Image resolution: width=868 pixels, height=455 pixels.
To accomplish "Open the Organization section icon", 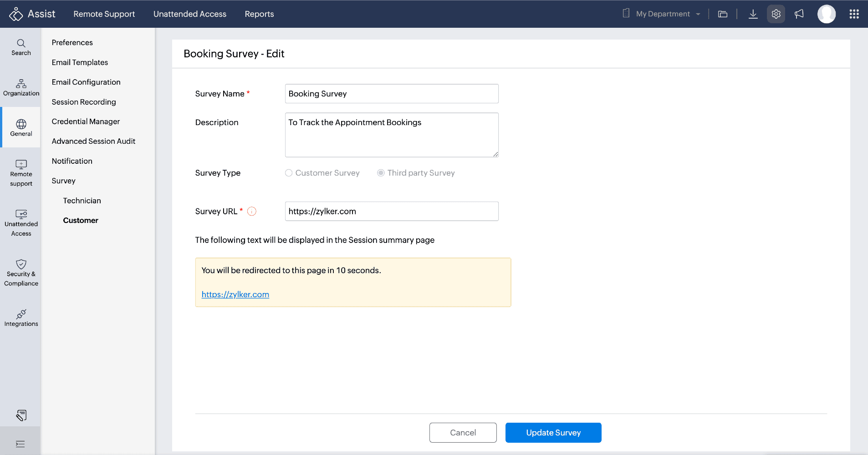I will pos(21,84).
